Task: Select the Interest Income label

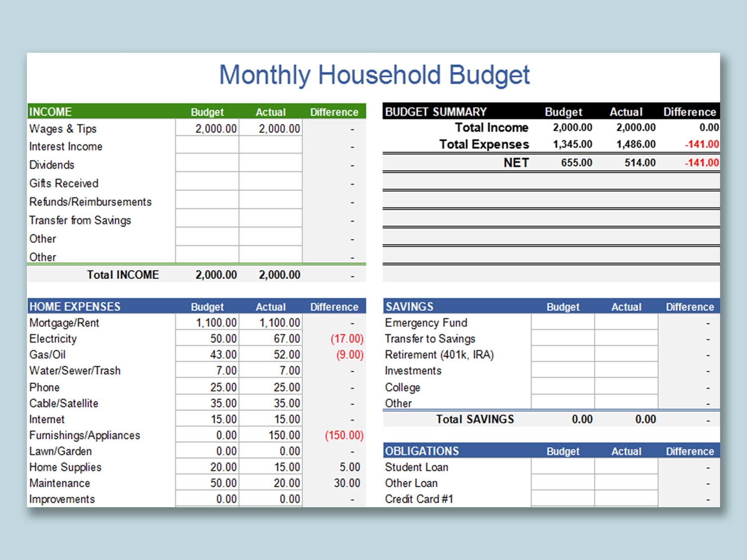Action: click(66, 146)
